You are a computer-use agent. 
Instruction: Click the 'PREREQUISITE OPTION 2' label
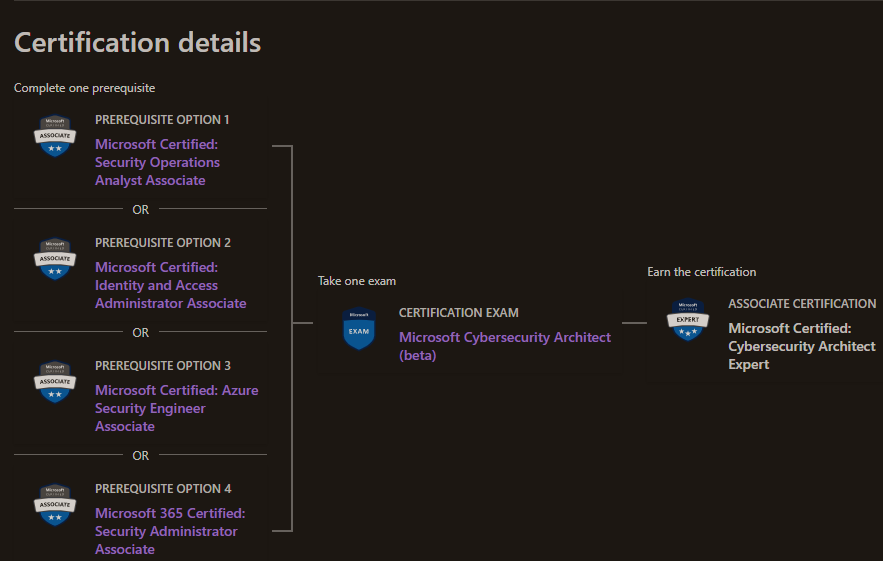point(163,243)
